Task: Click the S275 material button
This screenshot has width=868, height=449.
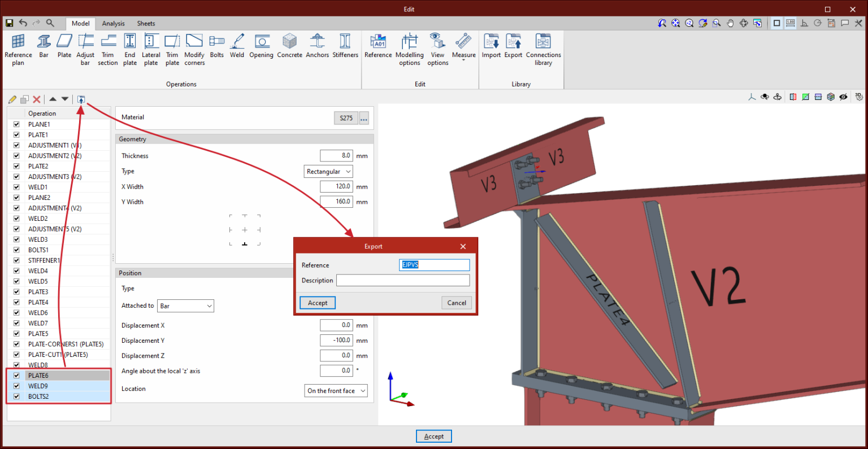Action: pos(346,118)
